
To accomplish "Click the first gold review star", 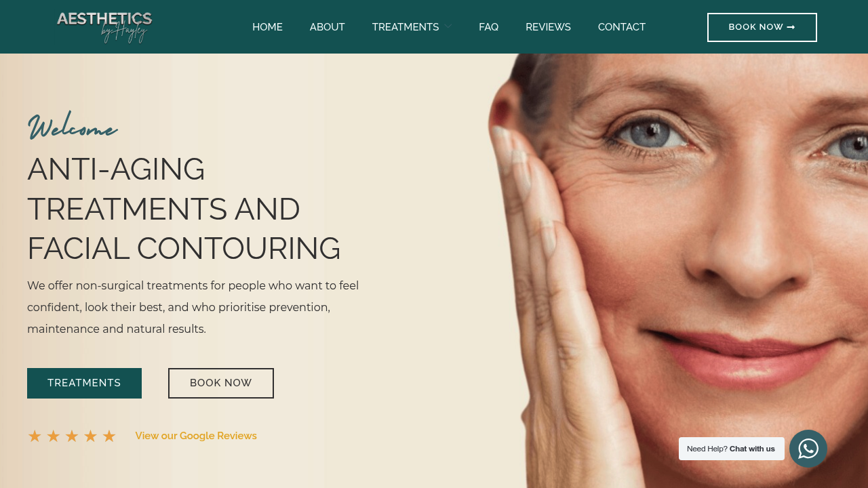I will (x=35, y=436).
